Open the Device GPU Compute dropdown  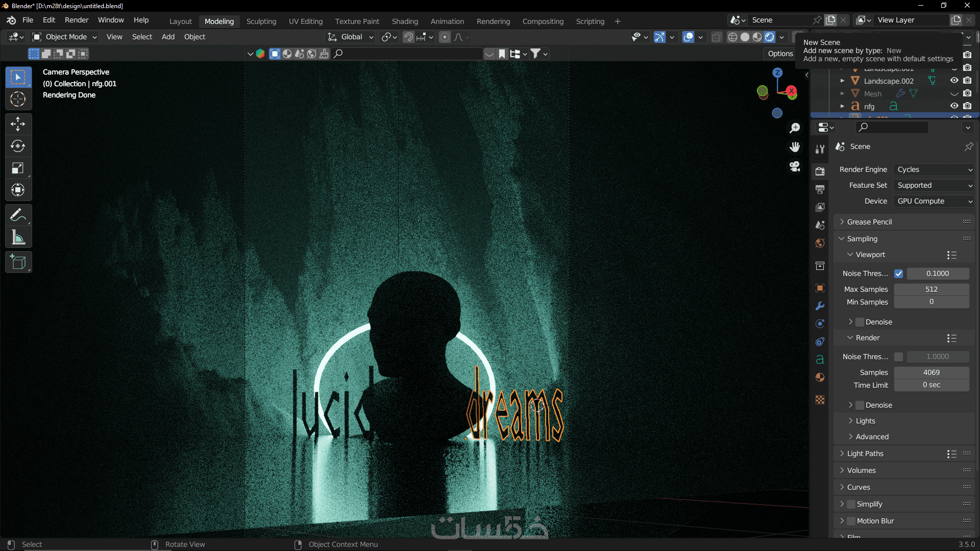tap(934, 201)
